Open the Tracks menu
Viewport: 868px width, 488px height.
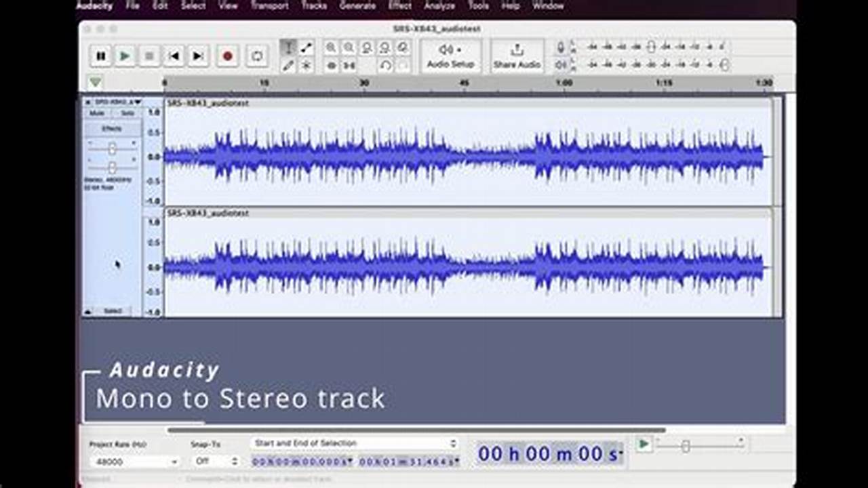tap(314, 5)
